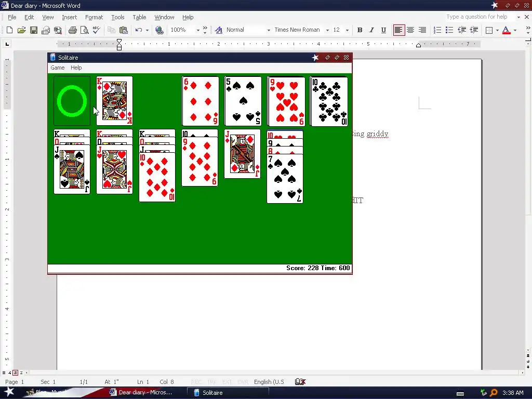Viewport: 532px width, 399px height.
Task: Select the 7 of Spades tableau card
Action: [285, 179]
